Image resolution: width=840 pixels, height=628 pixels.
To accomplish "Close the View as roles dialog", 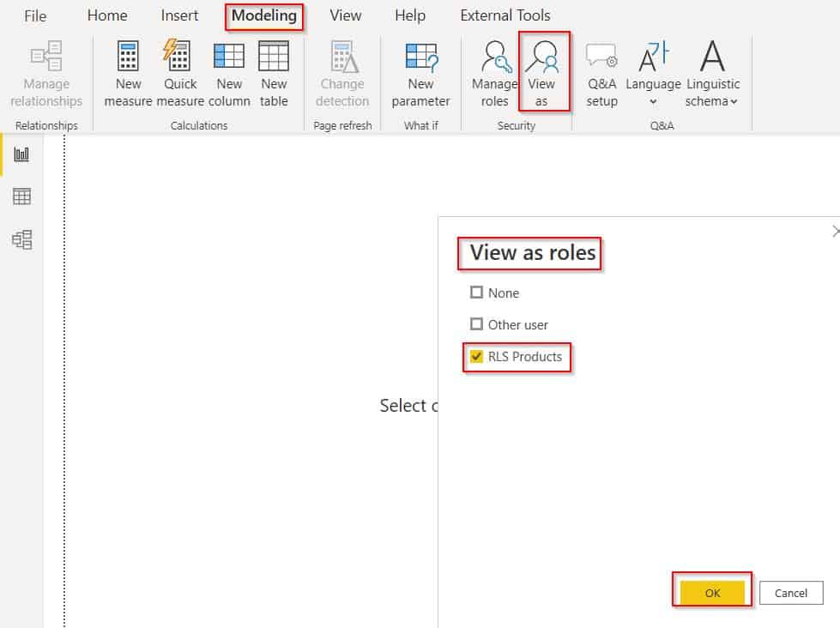I will 835,231.
